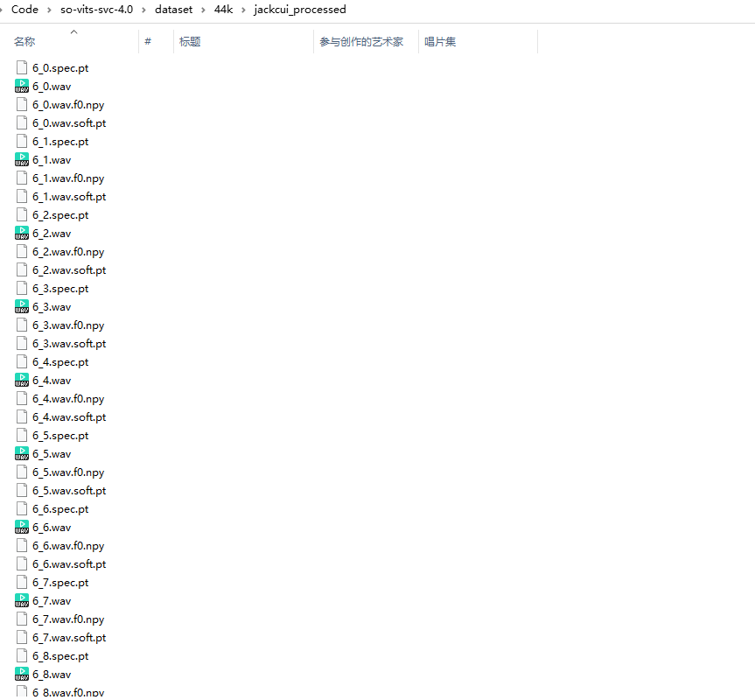This screenshot has height=700, width=755.
Task: Click the blank file icon of 6_0.spec.pt
Action: pyautogui.click(x=22, y=68)
